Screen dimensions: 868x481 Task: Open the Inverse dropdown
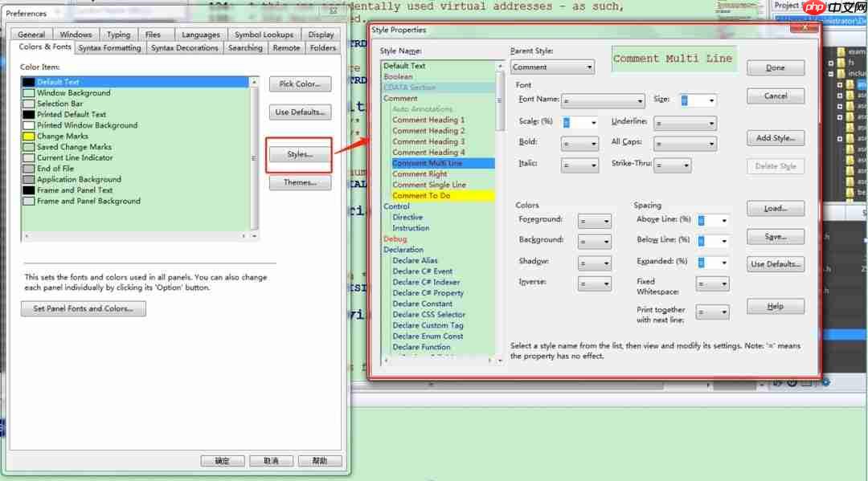(595, 284)
